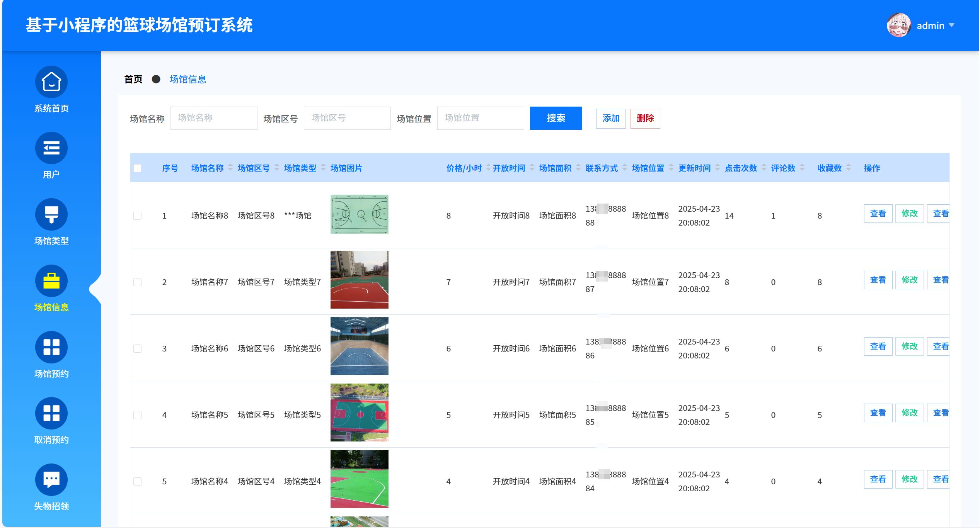
Task: Open the 失物招领 chat bubble icon
Action: coord(51,480)
